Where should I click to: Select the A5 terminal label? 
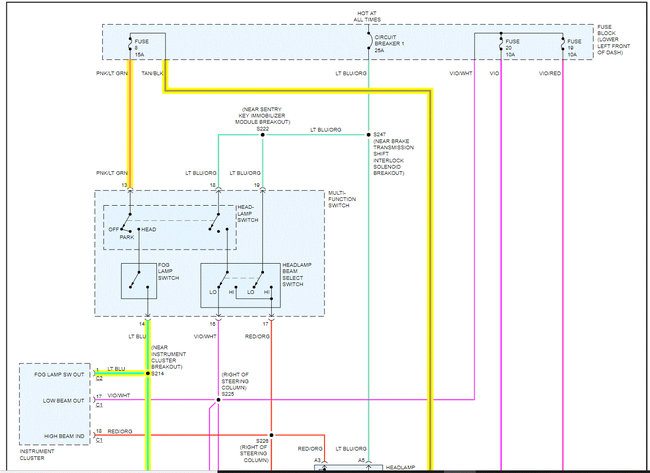coord(361,460)
